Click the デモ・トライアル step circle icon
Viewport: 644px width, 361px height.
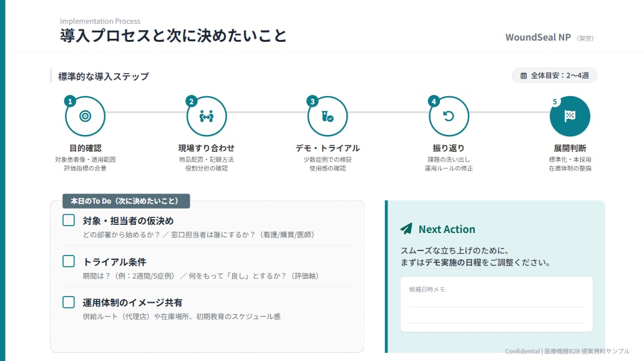point(328,116)
